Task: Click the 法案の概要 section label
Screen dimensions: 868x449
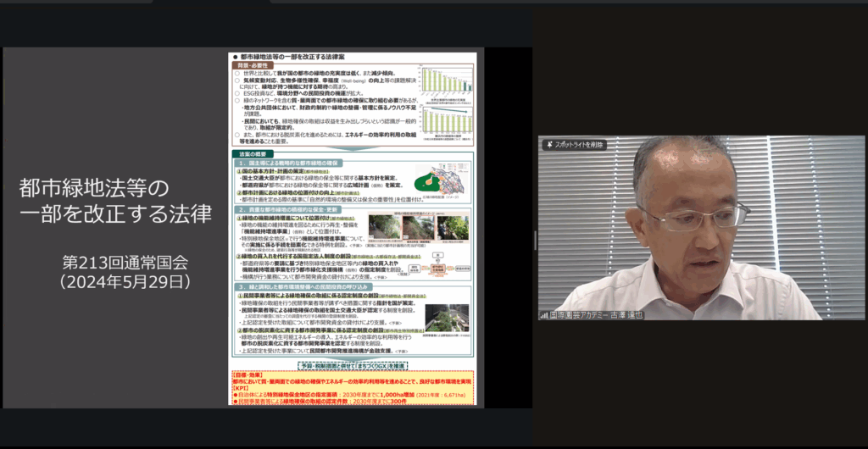Action: pyautogui.click(x=252, y=153)
